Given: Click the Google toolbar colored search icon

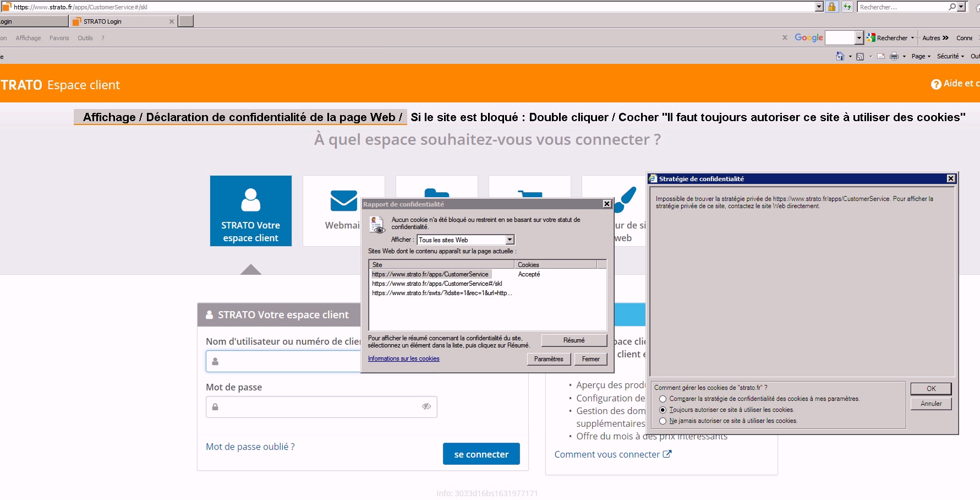Looking at the screenshot, I should pos(871,37).
